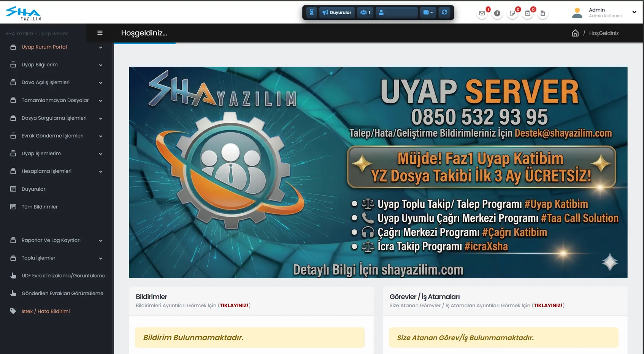Click the UDF Evrak hand pointer icon
The image size is (644, 354).
click(x=13, y=276)
